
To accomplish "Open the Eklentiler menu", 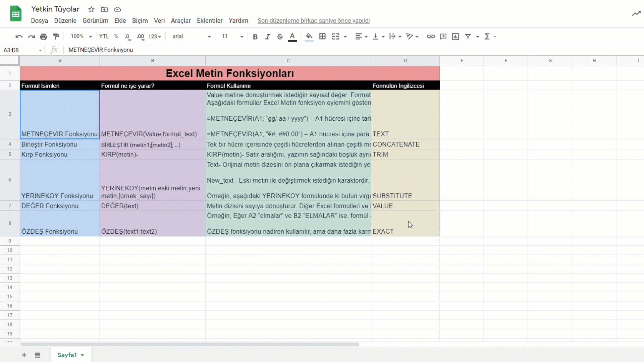I will click(210, 20).
